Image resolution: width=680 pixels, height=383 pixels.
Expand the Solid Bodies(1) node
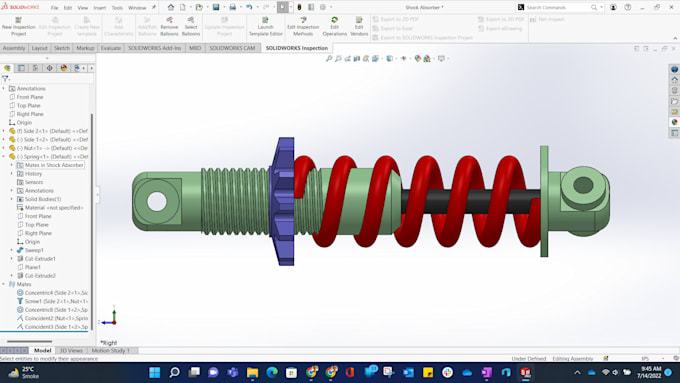[12, 199]
